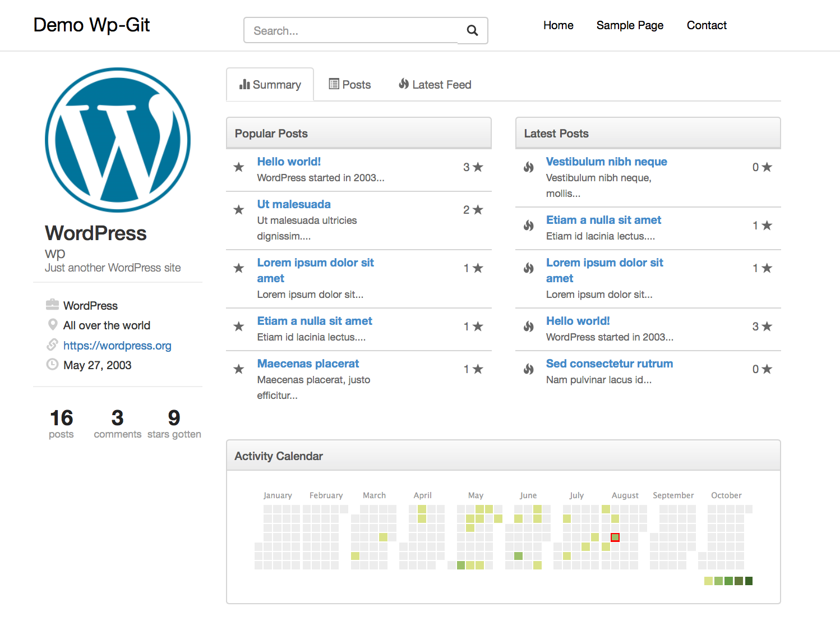Click the briefcase icon before WordPress label
This screenshot has height=625, width=840.
click(x=52, y=305)
